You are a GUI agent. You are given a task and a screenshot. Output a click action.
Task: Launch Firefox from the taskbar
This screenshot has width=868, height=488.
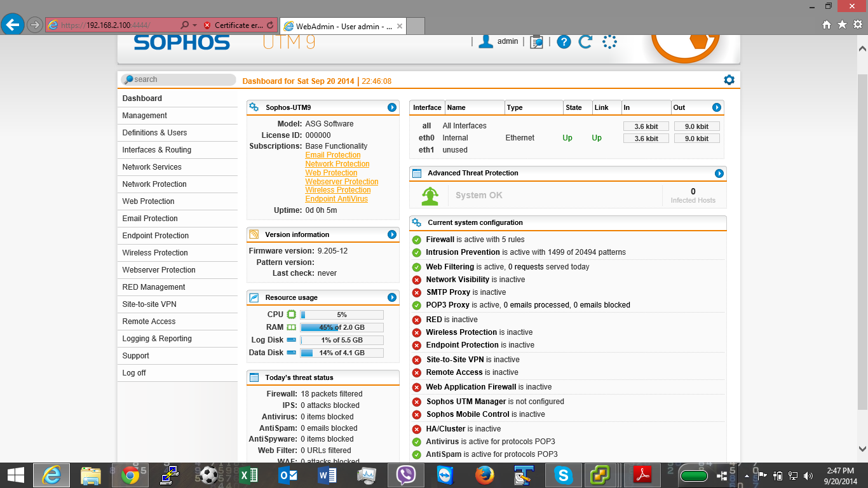(485, 475)
